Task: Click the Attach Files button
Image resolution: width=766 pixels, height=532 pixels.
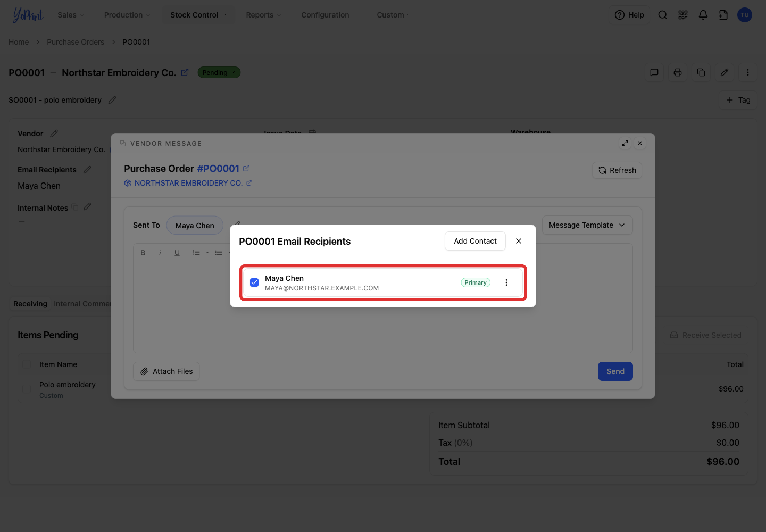Action: pos(166,371)
